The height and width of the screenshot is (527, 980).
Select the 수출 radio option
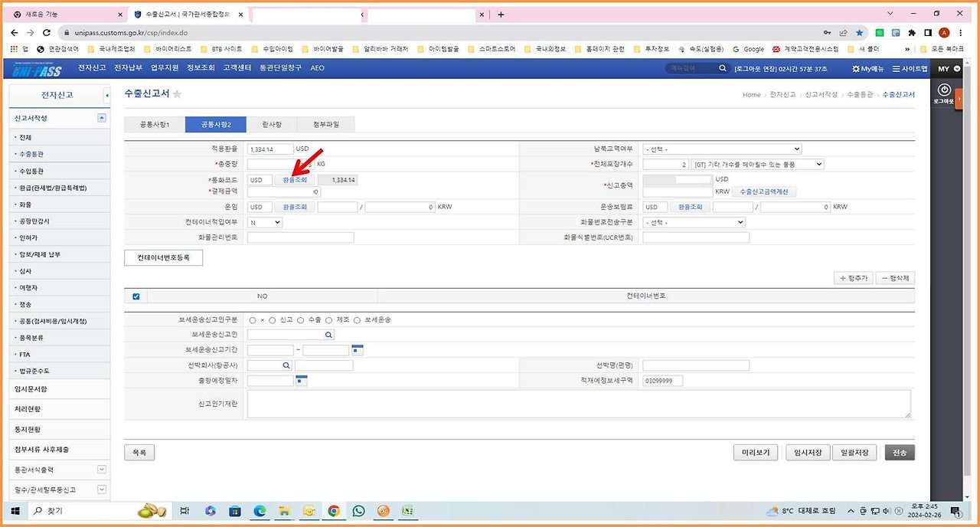coord(300,320)
